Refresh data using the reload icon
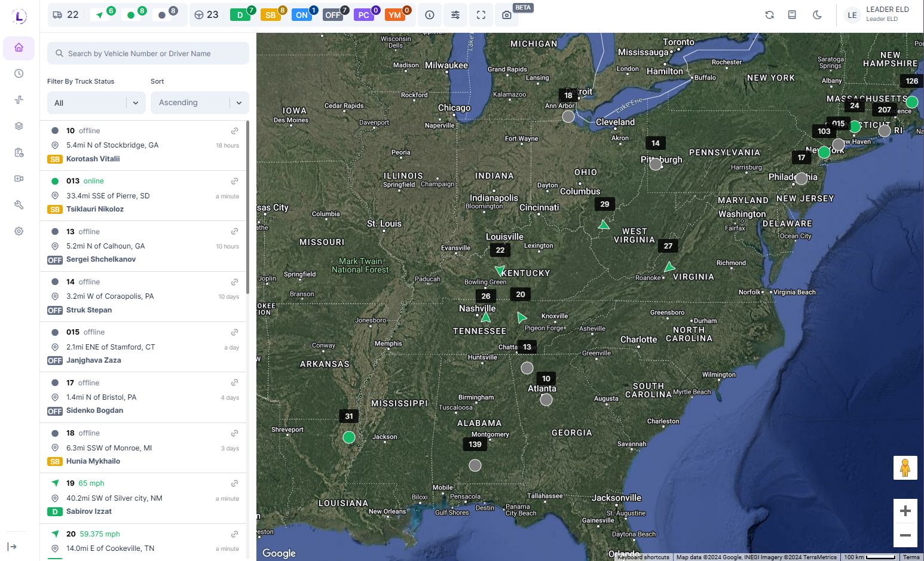924x561 pixels. 769,15
